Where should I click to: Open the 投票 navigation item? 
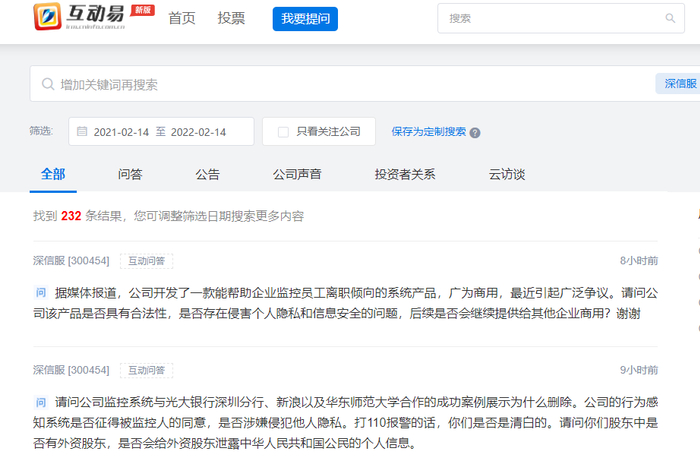[x=231, y=18]
